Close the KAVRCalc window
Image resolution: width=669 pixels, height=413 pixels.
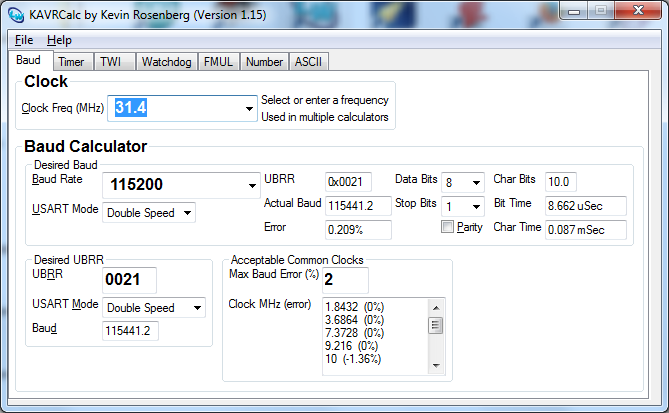(638, 11)
